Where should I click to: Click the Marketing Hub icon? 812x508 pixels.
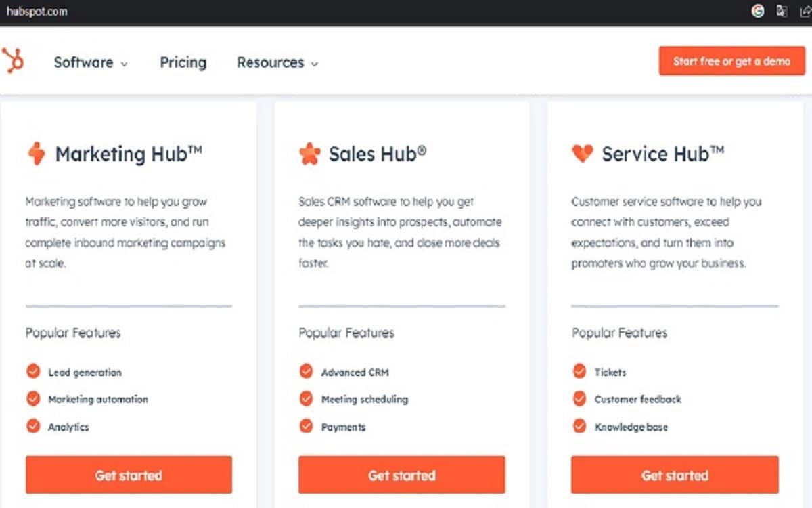pyautogui.click(x=36, y=154)
